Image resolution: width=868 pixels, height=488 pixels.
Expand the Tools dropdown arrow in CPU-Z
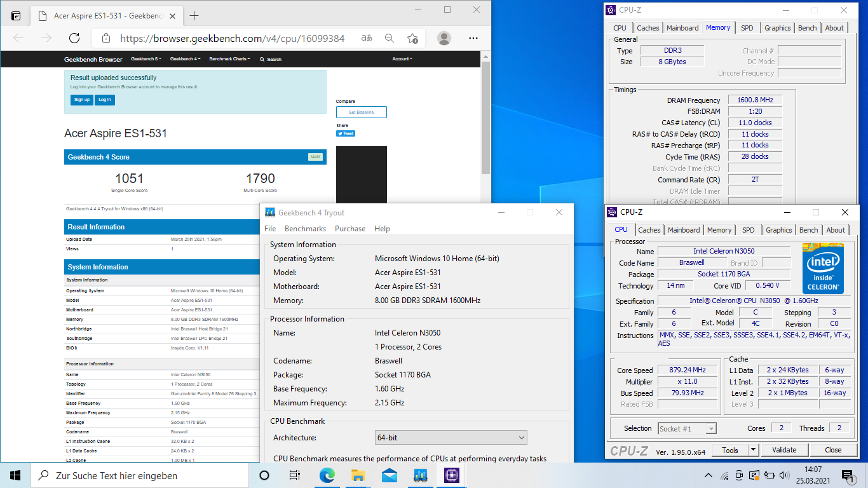click(x=754, y=450)
